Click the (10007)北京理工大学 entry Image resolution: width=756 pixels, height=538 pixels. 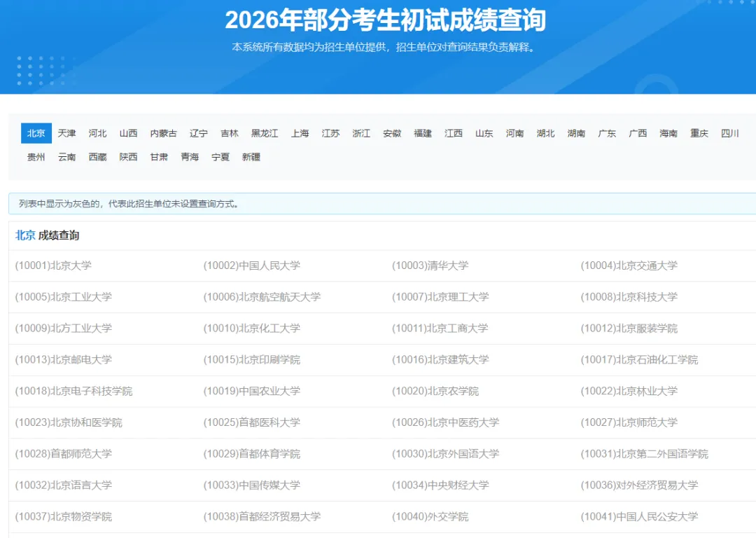click(x=440, y=297)
